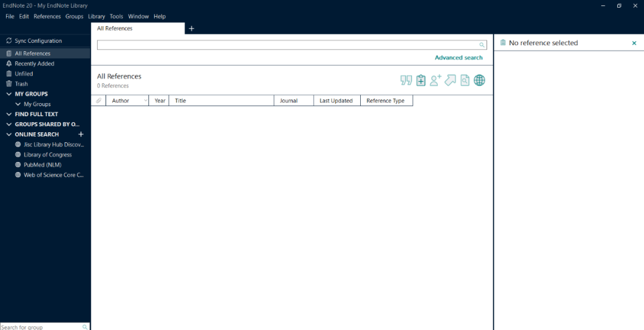Click the magnifier icon in search box

(482, 45)
